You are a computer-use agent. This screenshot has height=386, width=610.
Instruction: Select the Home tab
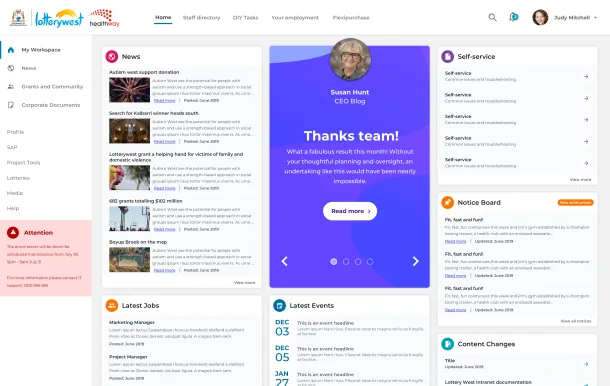click(x=163, y=18)
